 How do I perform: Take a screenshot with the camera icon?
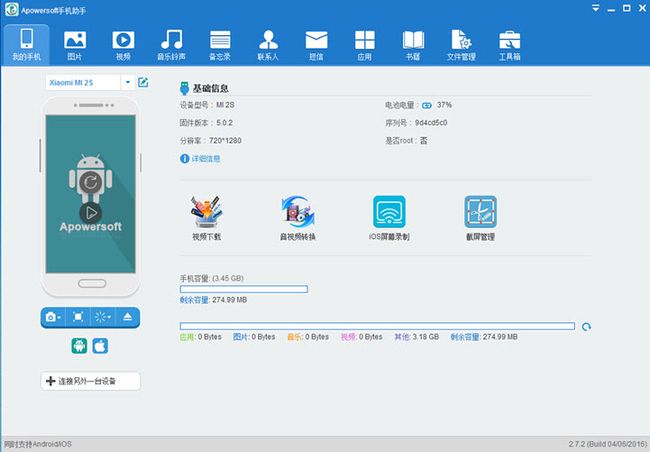[51, 317]
